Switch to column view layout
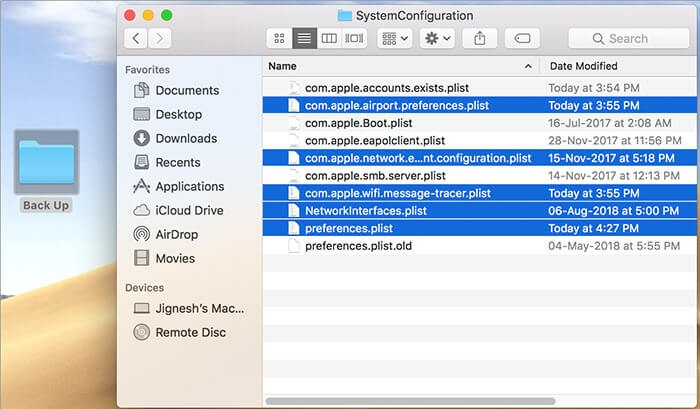The image size is (700, 409). (x=329, y=38)
